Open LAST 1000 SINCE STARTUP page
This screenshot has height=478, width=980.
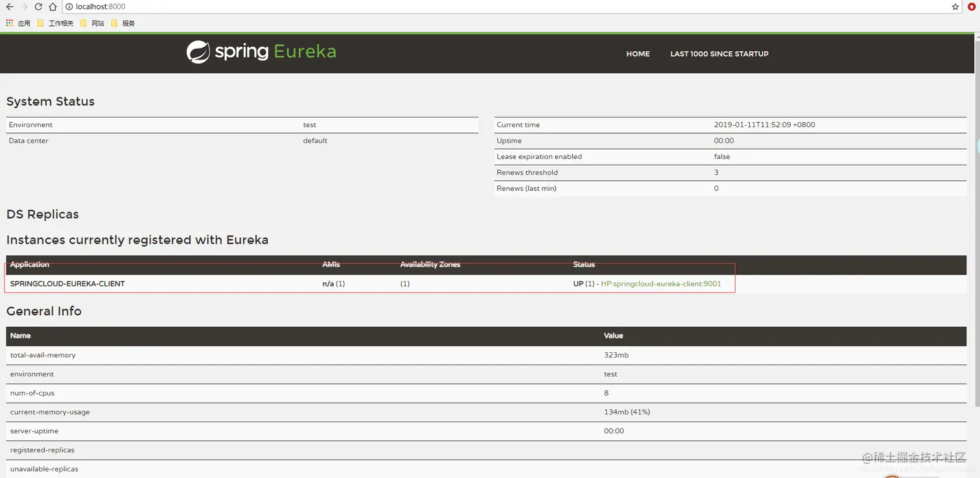tap(719, 54)
